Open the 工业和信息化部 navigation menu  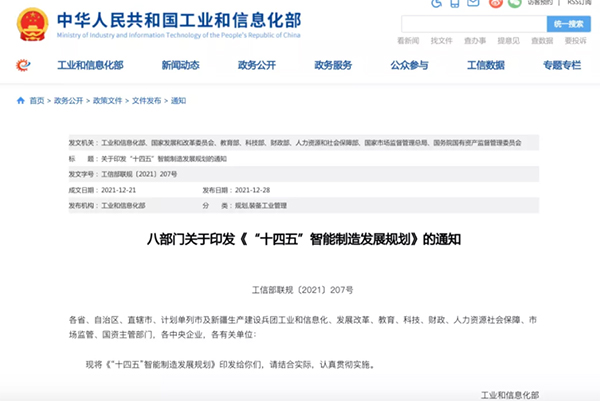(90, 65)
